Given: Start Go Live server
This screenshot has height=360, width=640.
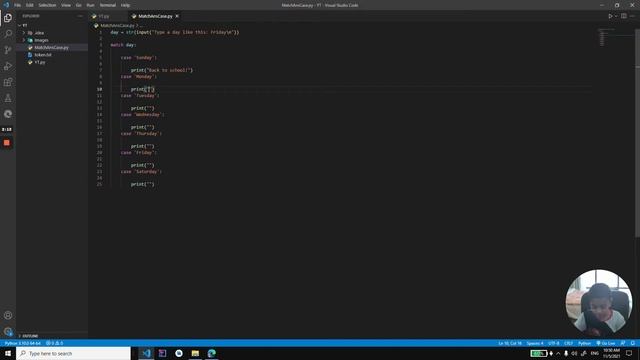Looking at the screenshot, I should pyautogui.click(x=606, y=343).
